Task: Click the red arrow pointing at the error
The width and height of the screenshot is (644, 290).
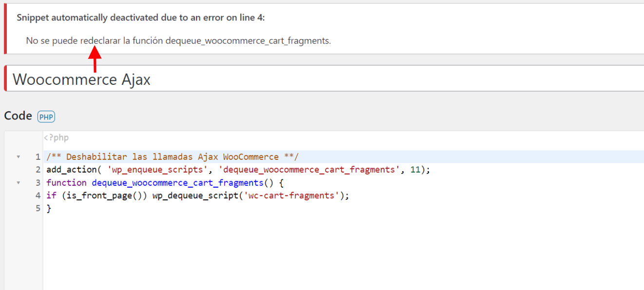Action: pos(95,59)
